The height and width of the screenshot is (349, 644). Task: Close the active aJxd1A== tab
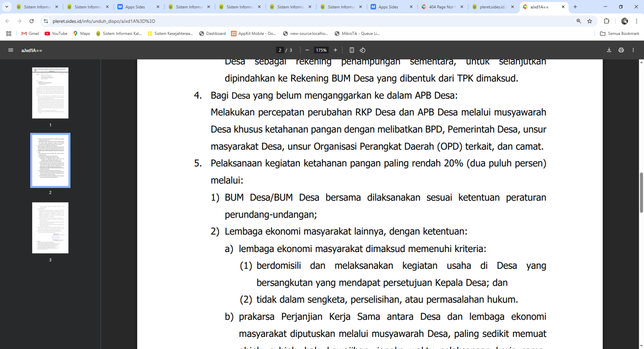click(x=563, y=7)
